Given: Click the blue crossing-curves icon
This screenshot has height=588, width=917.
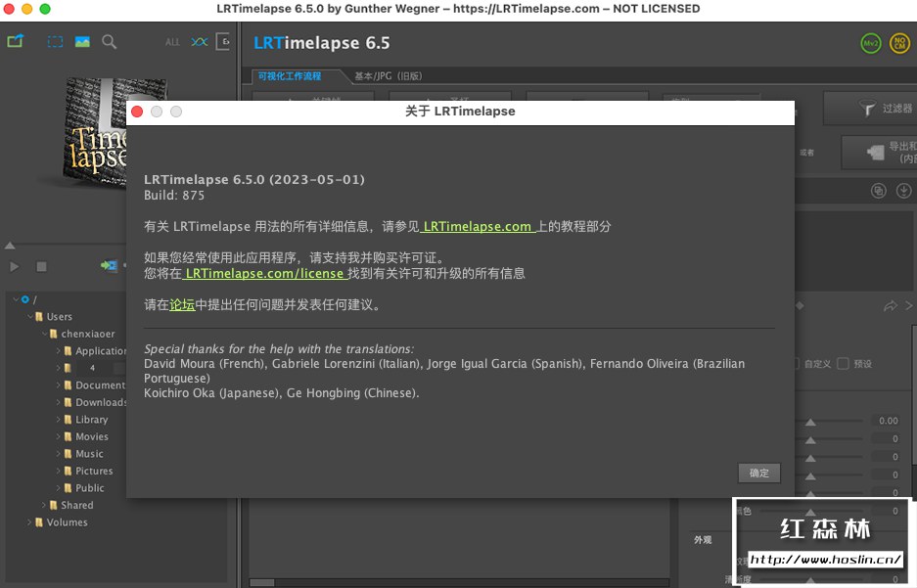Looking at the screenshot, I should pos(200,42).
